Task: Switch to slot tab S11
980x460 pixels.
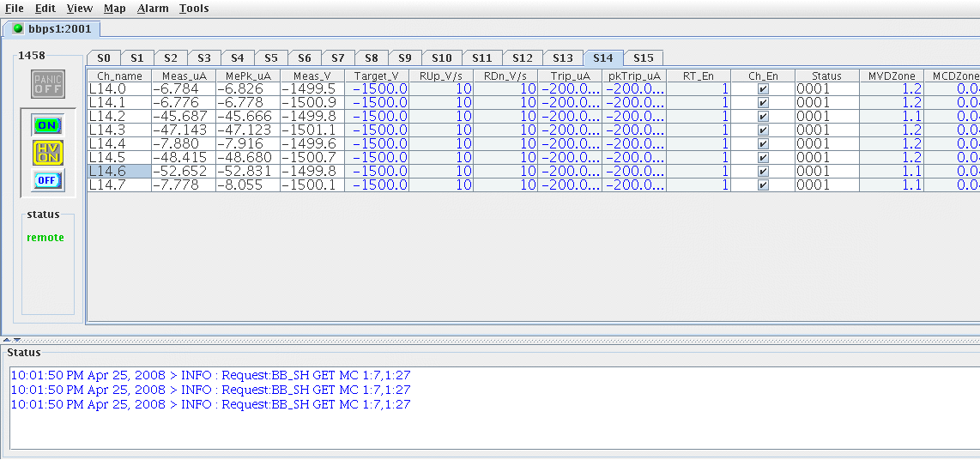Action: (x=482, y=57)
